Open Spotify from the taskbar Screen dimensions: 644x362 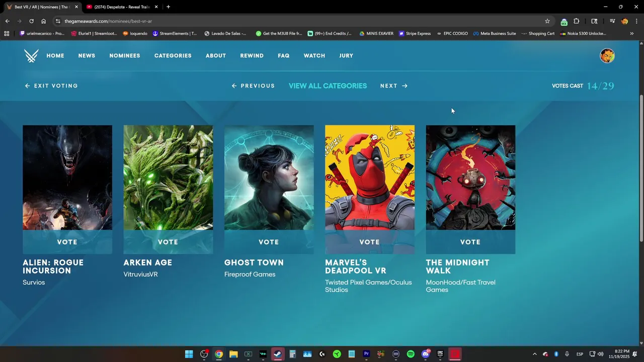tap(411, 354)
